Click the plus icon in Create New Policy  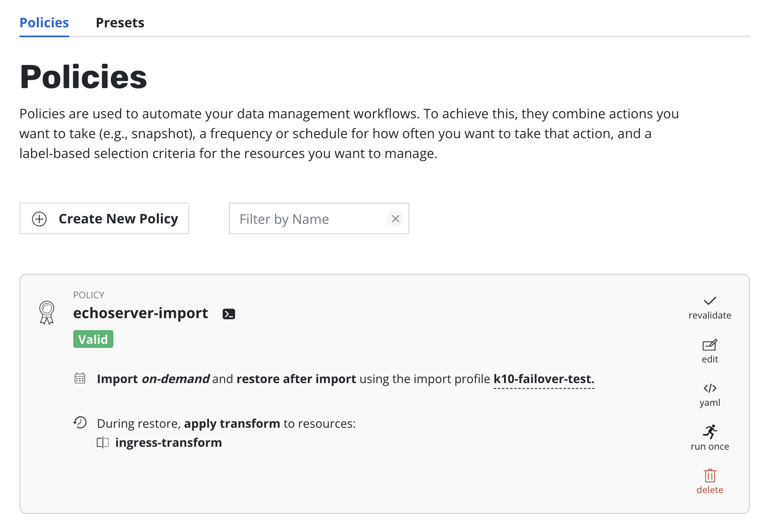(x=39, y=219)
